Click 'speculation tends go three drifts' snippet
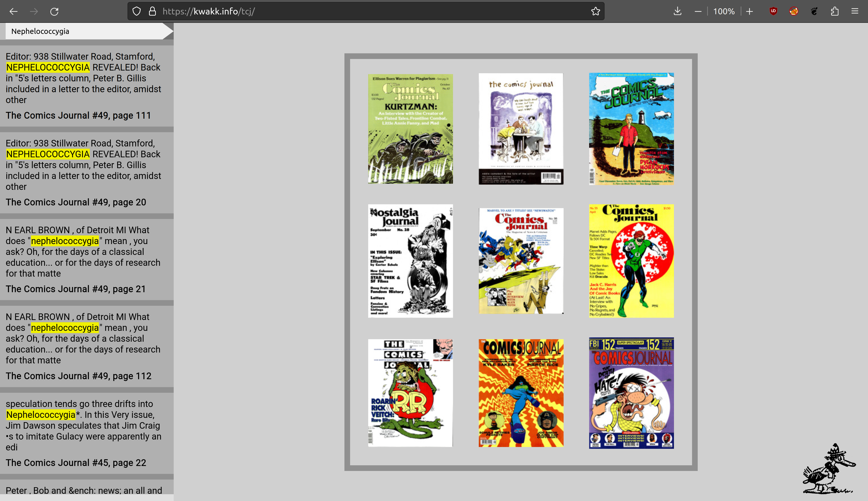The width and height of the screenshot is (868, 501). coord(83,425)
